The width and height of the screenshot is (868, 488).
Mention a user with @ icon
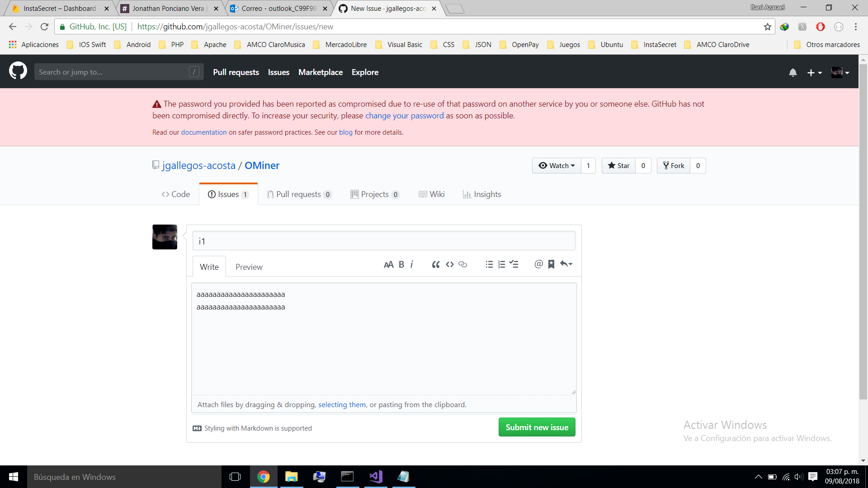tap(538, 265)
